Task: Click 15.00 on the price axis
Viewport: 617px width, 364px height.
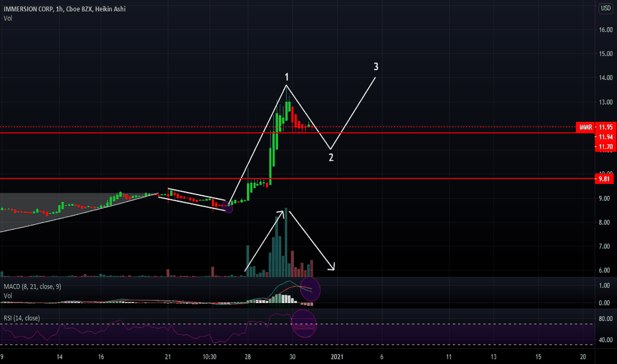Action: click(606, 54)
